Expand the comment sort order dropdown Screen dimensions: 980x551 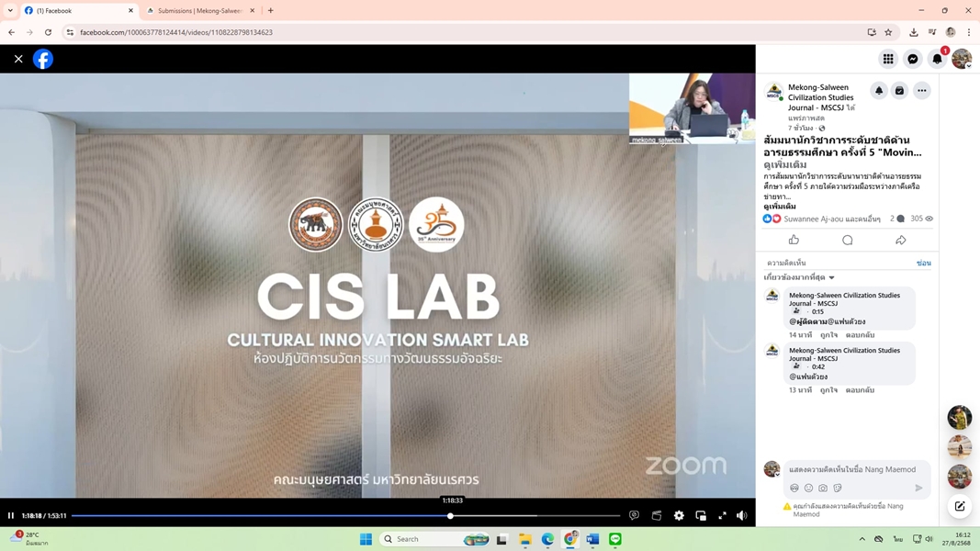click(x=799, y=277)
